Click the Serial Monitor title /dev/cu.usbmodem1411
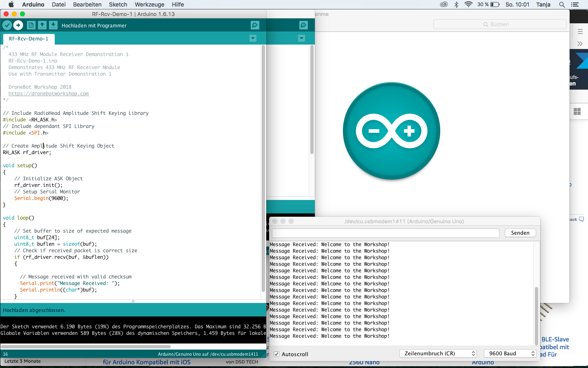Screen dimensions: 588x368 coord(404,221)
